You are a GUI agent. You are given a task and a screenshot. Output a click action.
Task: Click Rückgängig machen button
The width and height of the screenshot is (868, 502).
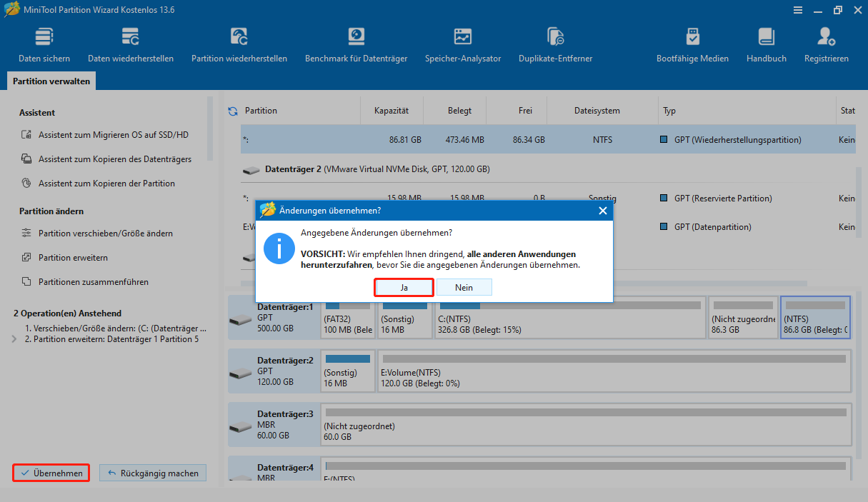pyautogui.click(x=153, y=473)
